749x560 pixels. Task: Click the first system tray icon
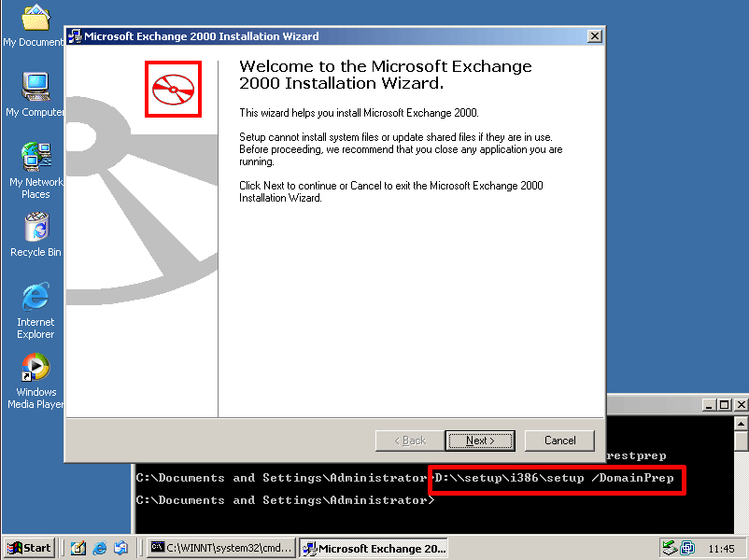coord(670,548)
